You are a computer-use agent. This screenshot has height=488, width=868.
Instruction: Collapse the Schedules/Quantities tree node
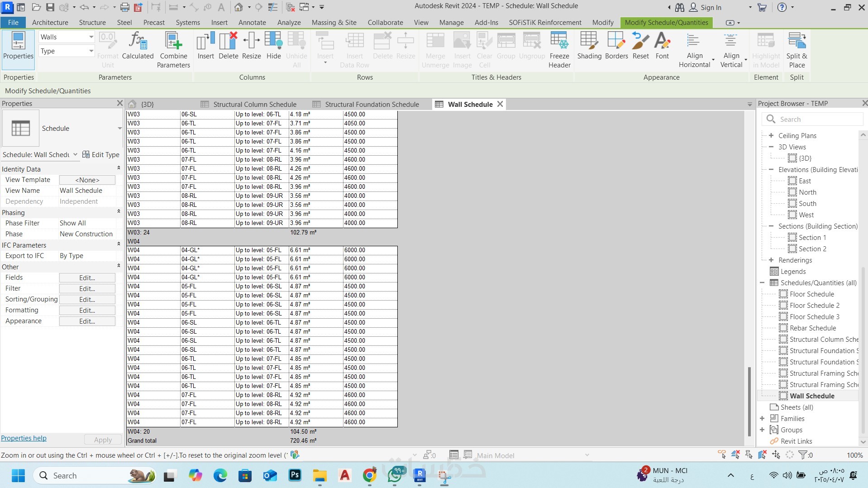[x=762, y=282]
